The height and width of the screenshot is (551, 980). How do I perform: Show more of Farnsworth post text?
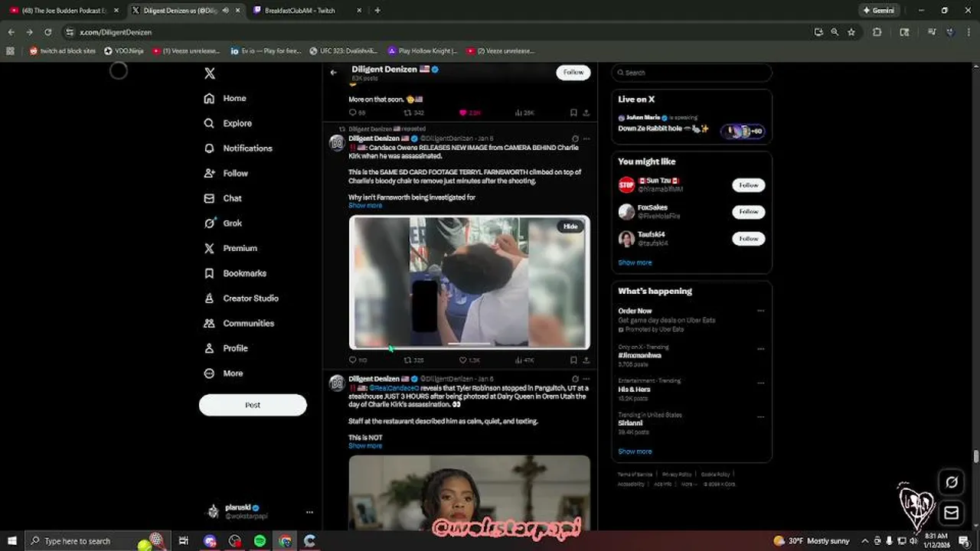pos(365,206)
